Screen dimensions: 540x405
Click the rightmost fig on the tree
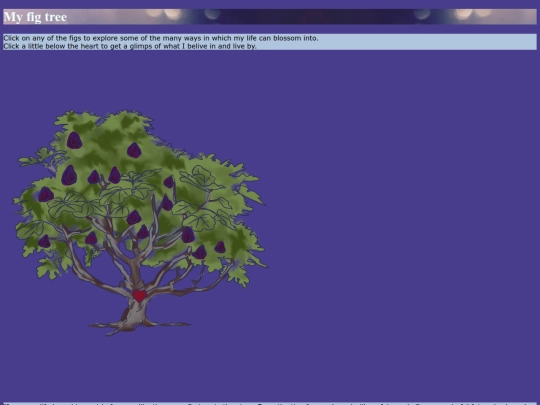[x=220, y=247]
